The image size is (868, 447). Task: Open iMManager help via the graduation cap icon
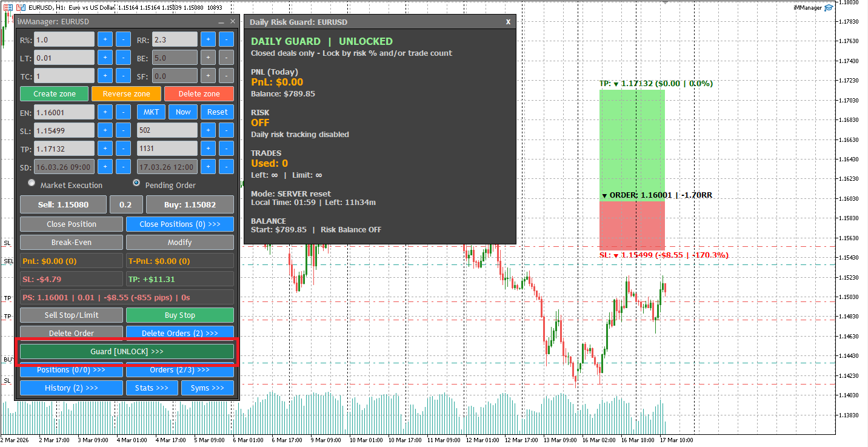[x=829, y=7]
